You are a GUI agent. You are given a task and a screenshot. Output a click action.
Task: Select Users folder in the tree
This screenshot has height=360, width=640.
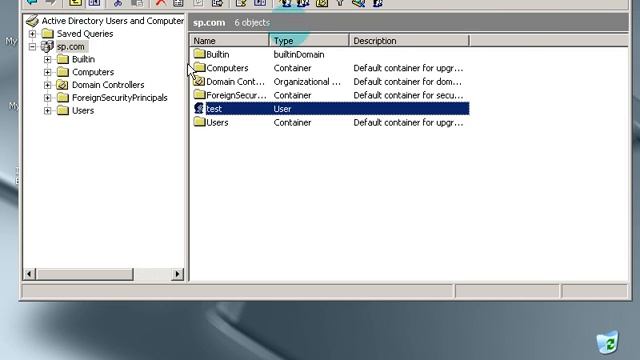coord(83,111)
